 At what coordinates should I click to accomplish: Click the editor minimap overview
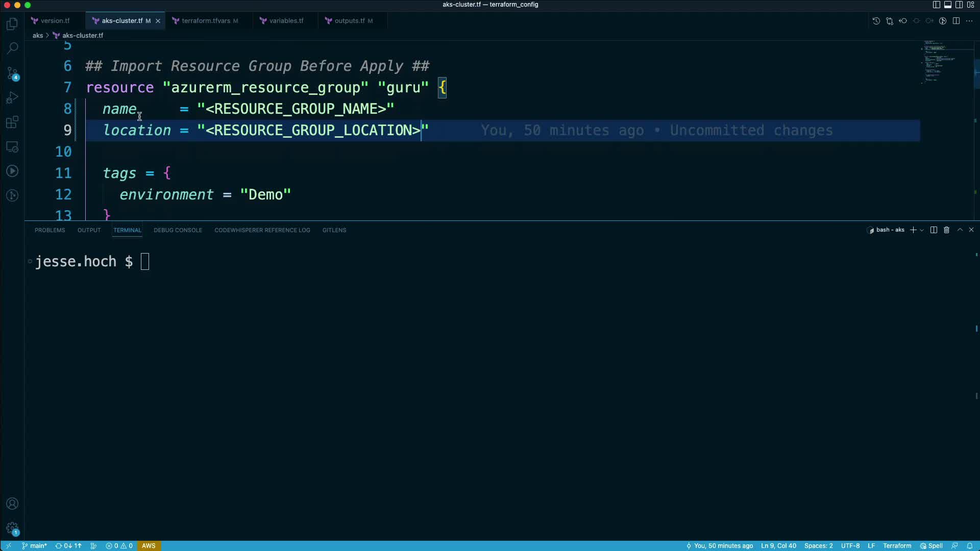939,61
